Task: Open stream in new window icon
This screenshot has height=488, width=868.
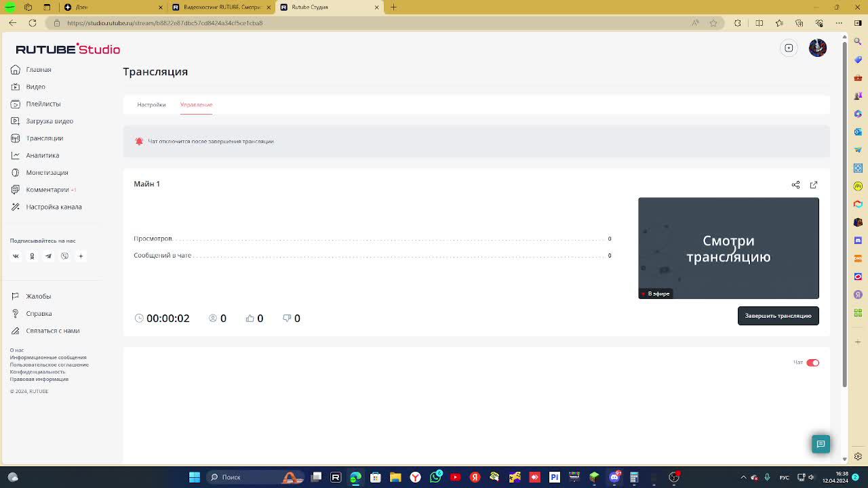Action: 814,184
